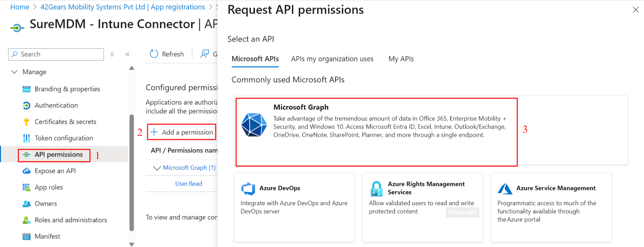Click the Refresh toolbar button
Screen dimensions: 644x247
click(x=167, y=54)
